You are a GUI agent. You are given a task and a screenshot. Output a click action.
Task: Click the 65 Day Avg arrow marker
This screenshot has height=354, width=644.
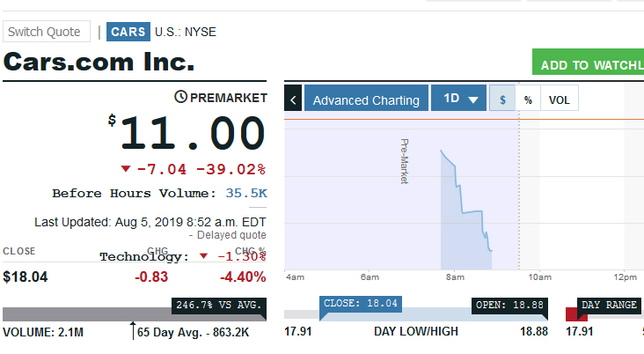pyautogui.click(x=133, y=329)
